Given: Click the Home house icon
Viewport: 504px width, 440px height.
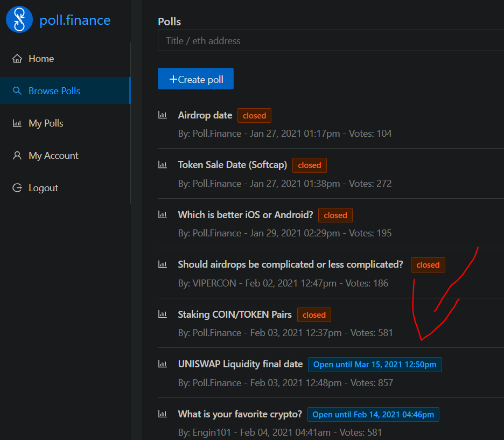Looking at the screenshot, I should pos(17,59).
